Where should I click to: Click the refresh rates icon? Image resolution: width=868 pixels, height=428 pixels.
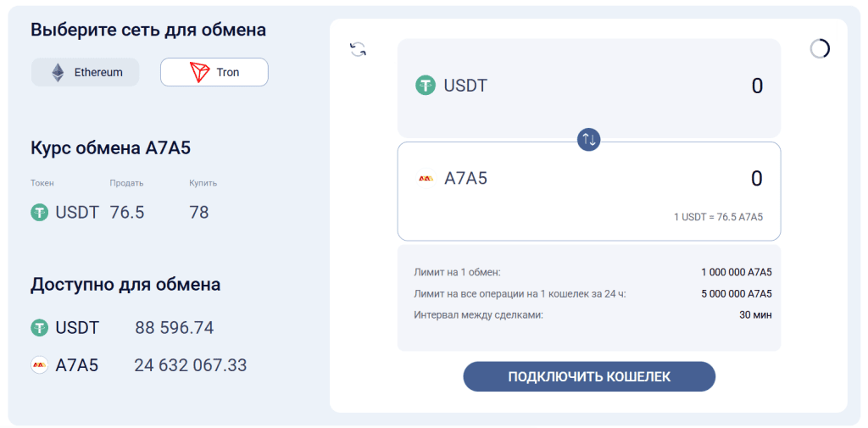[359, 50]
